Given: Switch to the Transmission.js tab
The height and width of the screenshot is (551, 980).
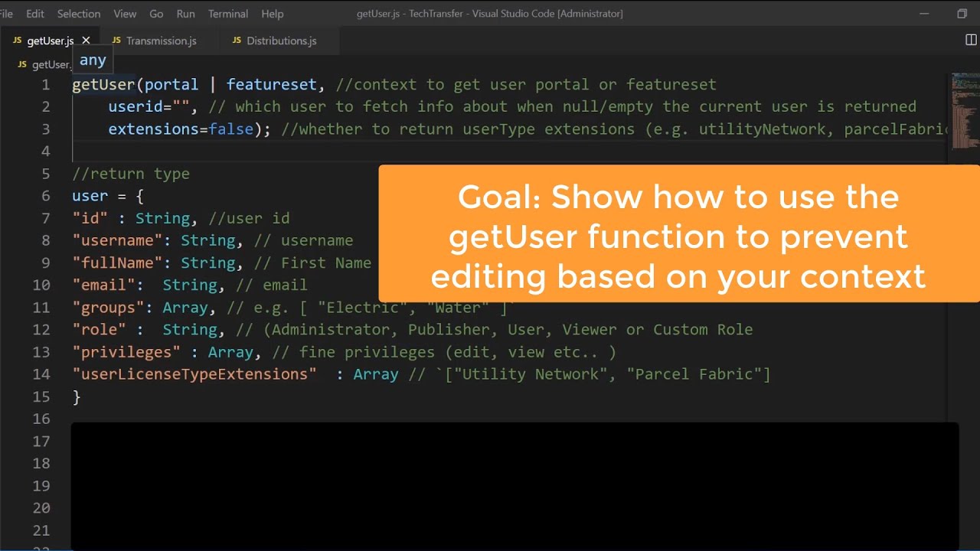Looking at the screenshot, I should tap(162, 41).
